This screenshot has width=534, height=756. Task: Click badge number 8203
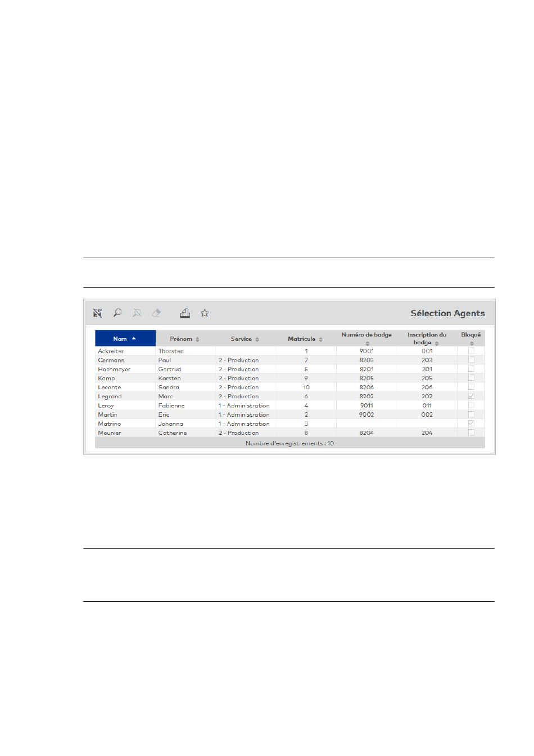366,360
